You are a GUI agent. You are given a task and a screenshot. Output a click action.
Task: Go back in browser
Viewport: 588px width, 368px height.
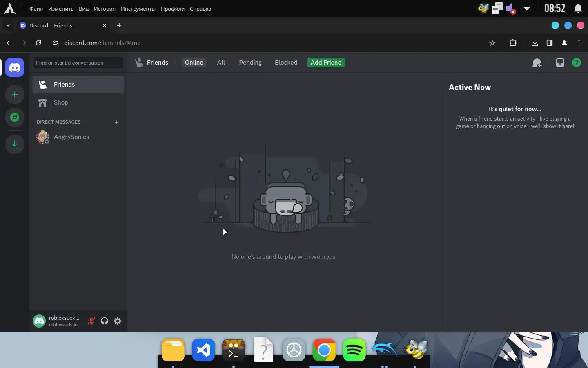coord(9,43)
